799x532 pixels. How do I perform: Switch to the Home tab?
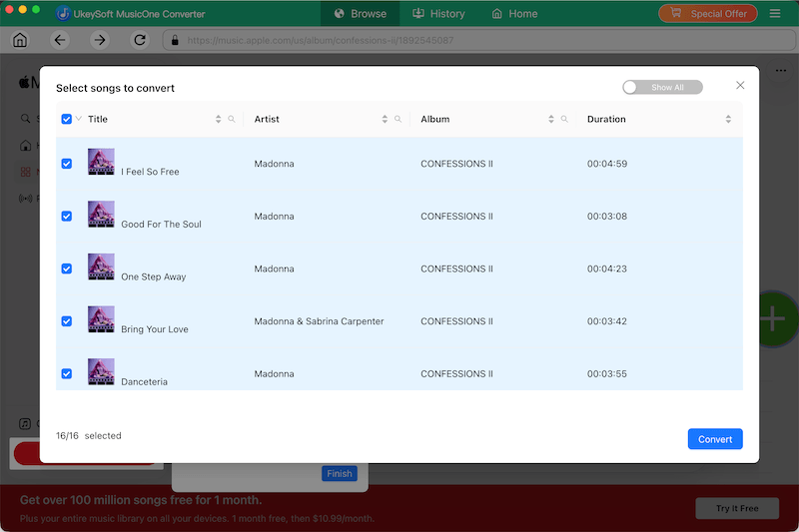coord(514,14)
